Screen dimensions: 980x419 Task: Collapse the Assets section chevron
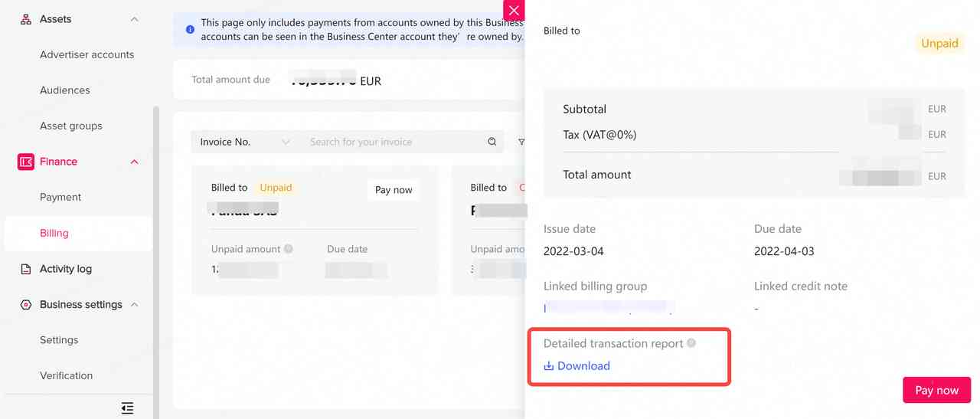pyautogui.click(x=135, y=19)
